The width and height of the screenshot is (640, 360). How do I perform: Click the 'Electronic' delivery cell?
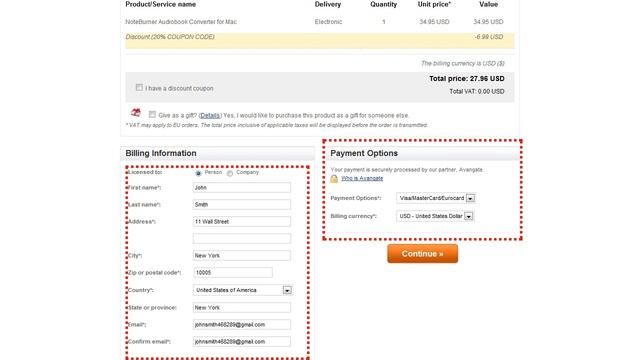coord(328,22)
